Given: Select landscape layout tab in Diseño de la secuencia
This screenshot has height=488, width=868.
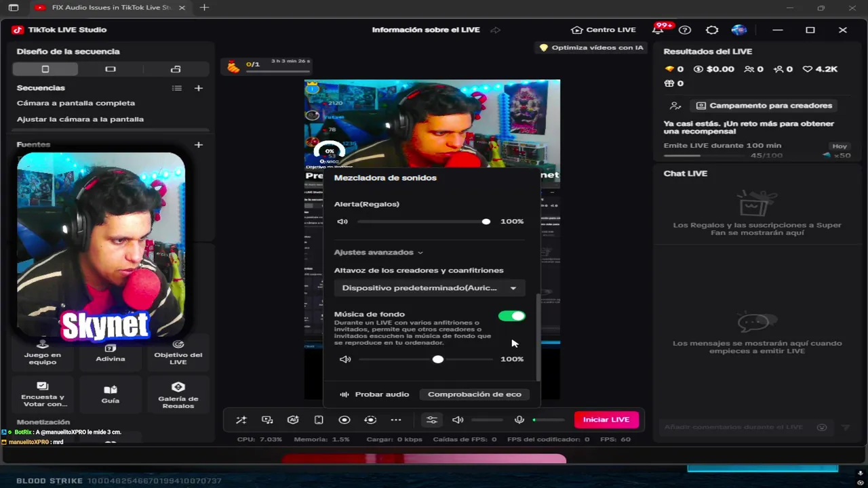Looking at the screenshot, I should 111,69.
